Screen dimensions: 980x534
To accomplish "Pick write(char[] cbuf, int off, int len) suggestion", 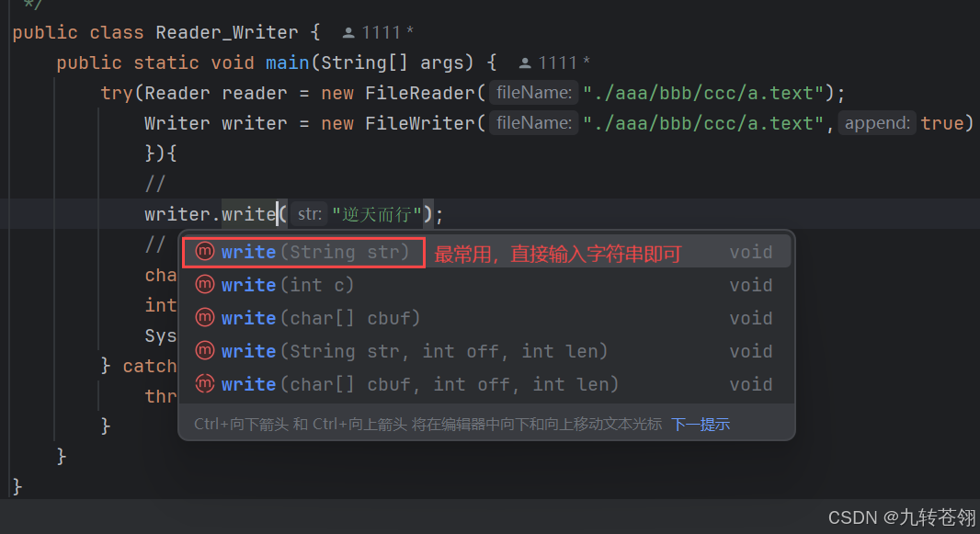I will (x=487, y=385).
